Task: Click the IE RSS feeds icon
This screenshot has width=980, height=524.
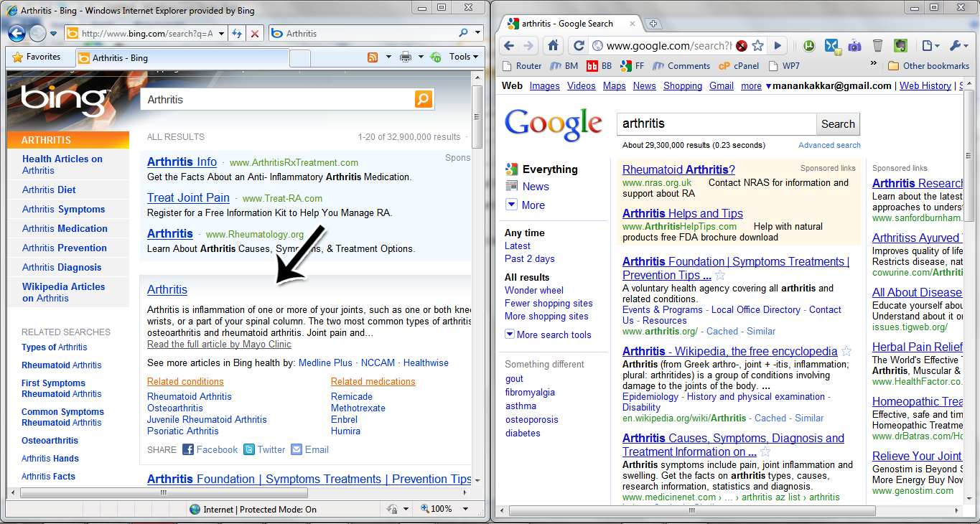Action: point(373,57)
